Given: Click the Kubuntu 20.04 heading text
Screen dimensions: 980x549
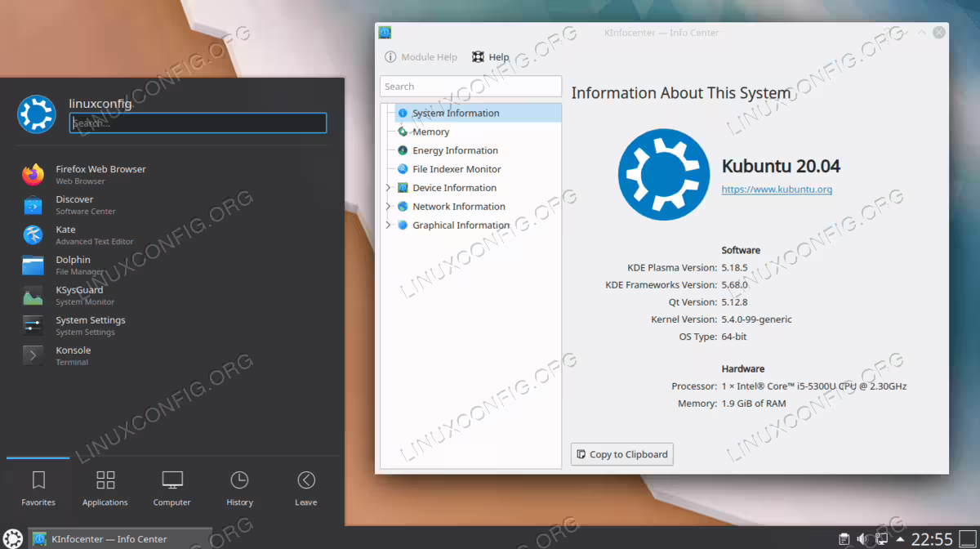Looking at the screenshot, I should coord(782,167).
